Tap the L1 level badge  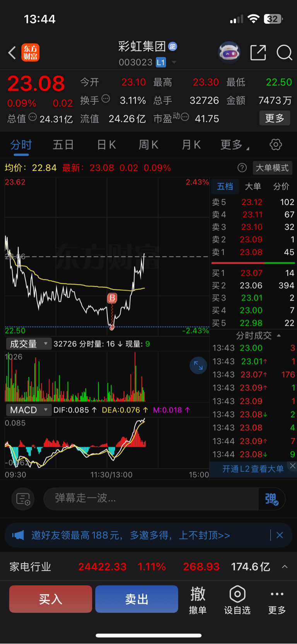[161, 62]
